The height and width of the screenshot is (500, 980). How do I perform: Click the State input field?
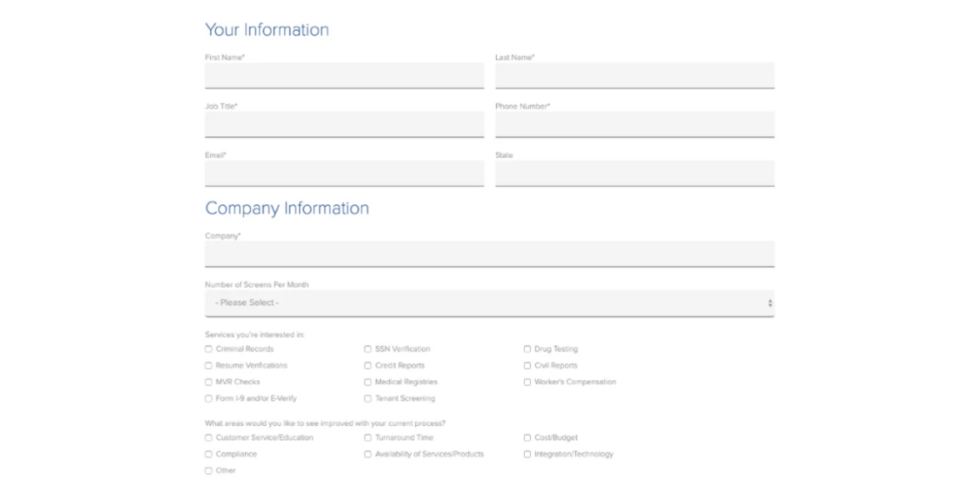[x=634, y=173]
